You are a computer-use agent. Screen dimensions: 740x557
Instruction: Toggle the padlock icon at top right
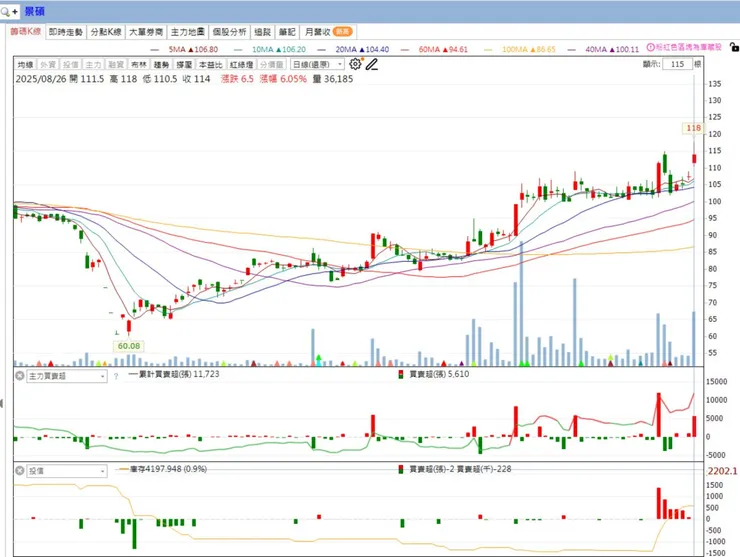coord(734,47)
